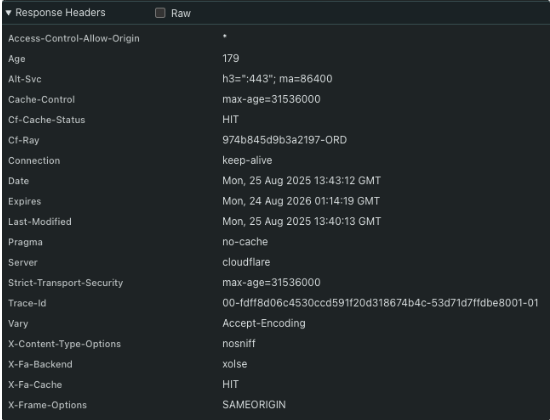Screen dimensions: 550x420
Task: Select the X-Fa-Backend xolse value
Action: click(x=234, y=364)
